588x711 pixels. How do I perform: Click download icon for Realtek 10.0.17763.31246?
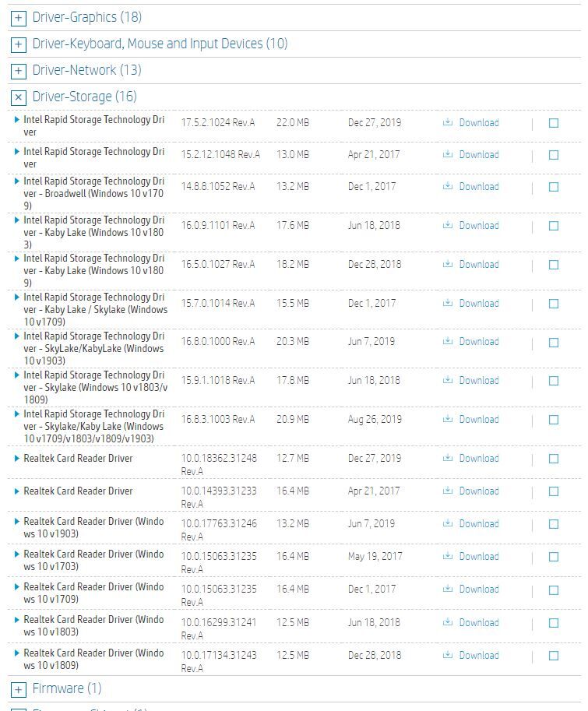point(448,523)
